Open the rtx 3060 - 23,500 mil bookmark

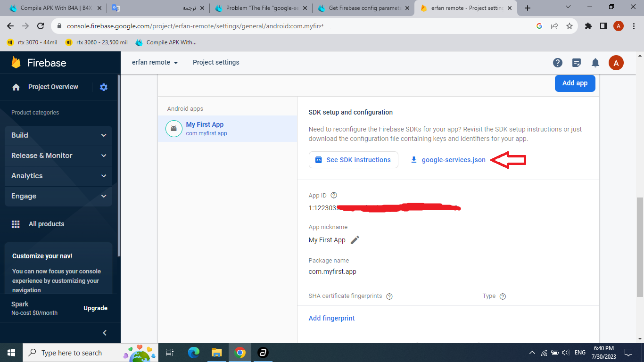96,42
